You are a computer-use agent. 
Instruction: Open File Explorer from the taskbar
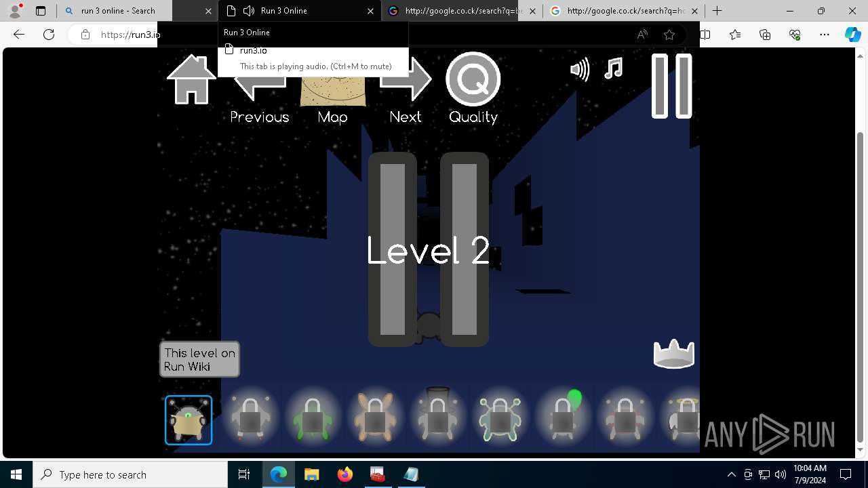[312, 474]
